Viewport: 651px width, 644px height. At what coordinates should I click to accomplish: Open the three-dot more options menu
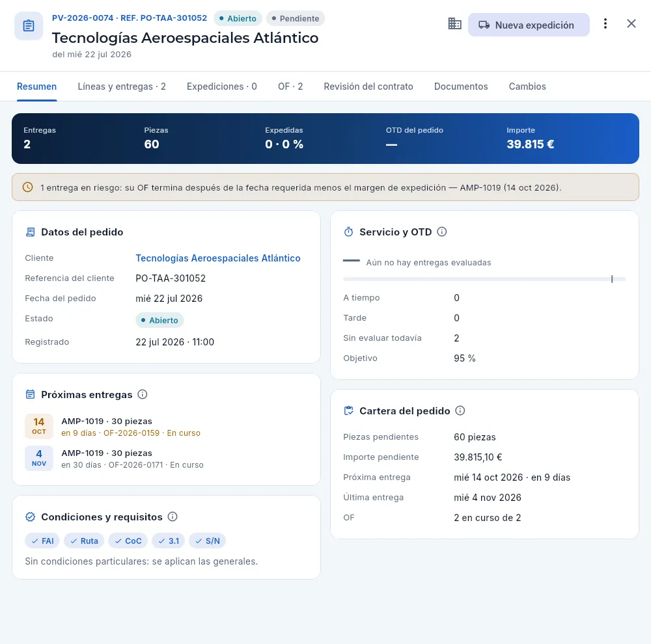(x=605, y=24)
